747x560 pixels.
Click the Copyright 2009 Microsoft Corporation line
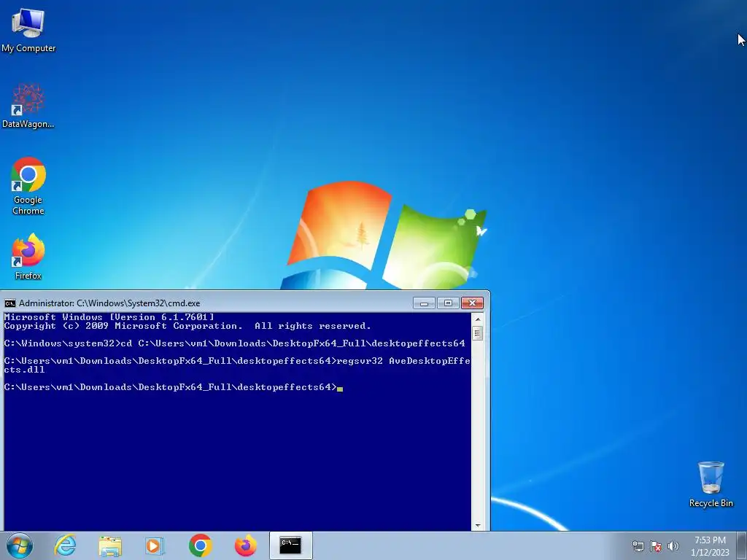click(x=187, y=326)
